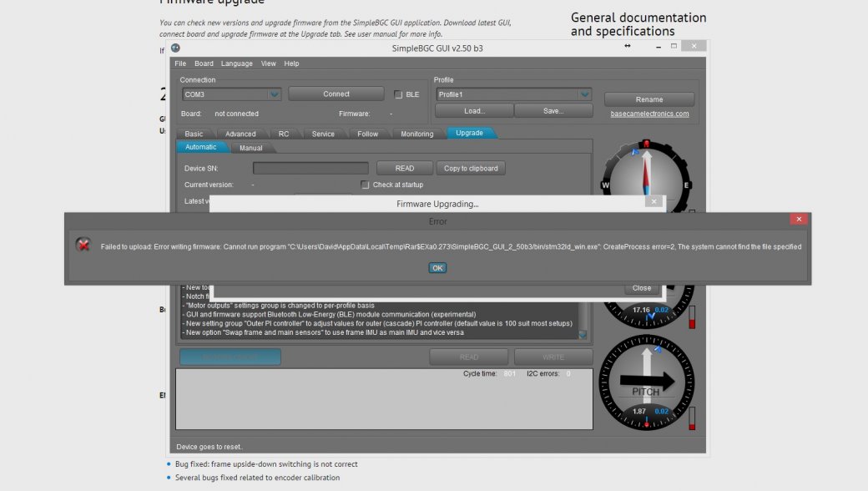The image size is (868, 491).
Task: Click Close button in Firmware Upgrading dialog
Action: click(x=641, y=288)
